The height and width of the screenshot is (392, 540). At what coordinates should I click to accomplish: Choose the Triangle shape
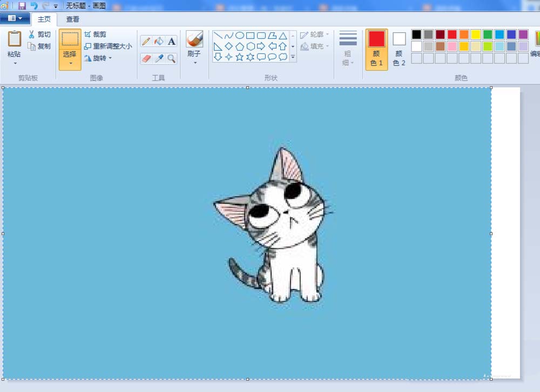click(283, 35)
